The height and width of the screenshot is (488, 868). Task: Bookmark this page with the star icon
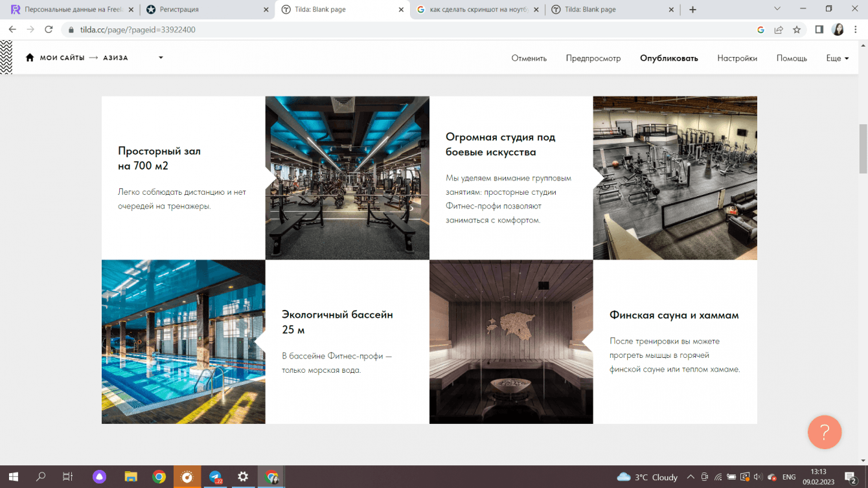797,30
